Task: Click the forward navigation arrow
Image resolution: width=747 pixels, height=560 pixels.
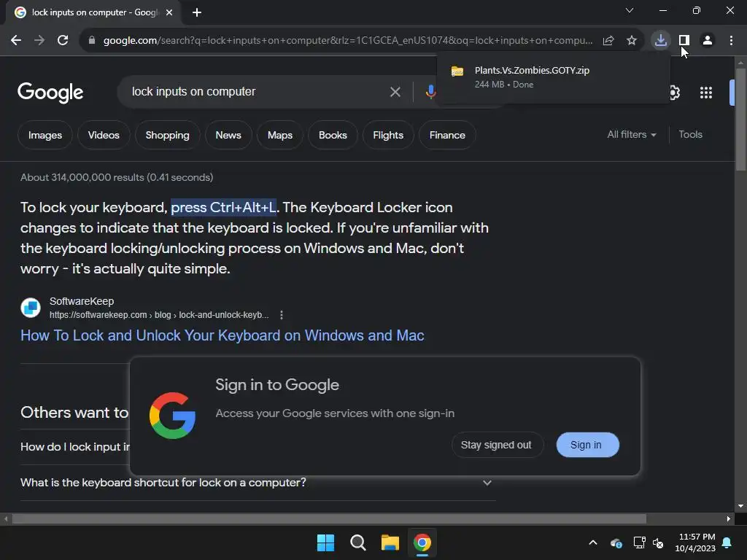Action: 39,41
